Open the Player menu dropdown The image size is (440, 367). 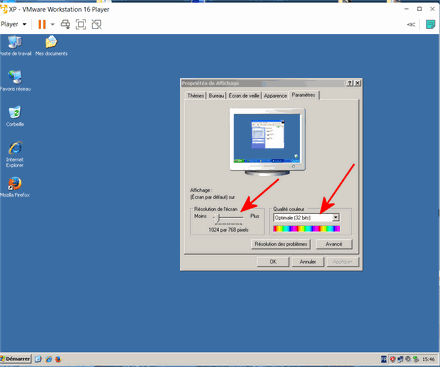(13, 24)
